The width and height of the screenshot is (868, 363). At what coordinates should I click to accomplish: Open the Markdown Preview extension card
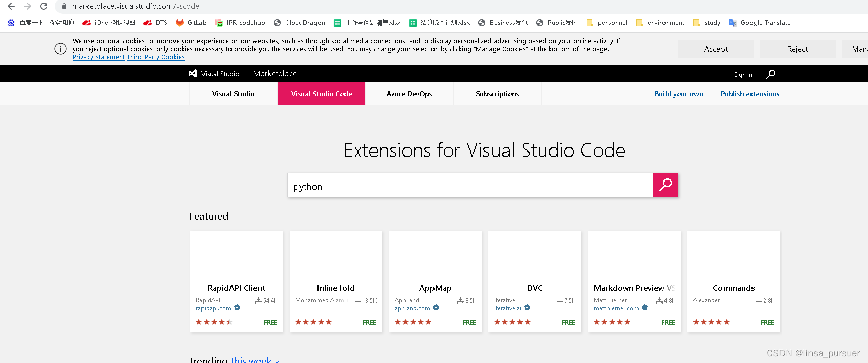pos(634,282)
